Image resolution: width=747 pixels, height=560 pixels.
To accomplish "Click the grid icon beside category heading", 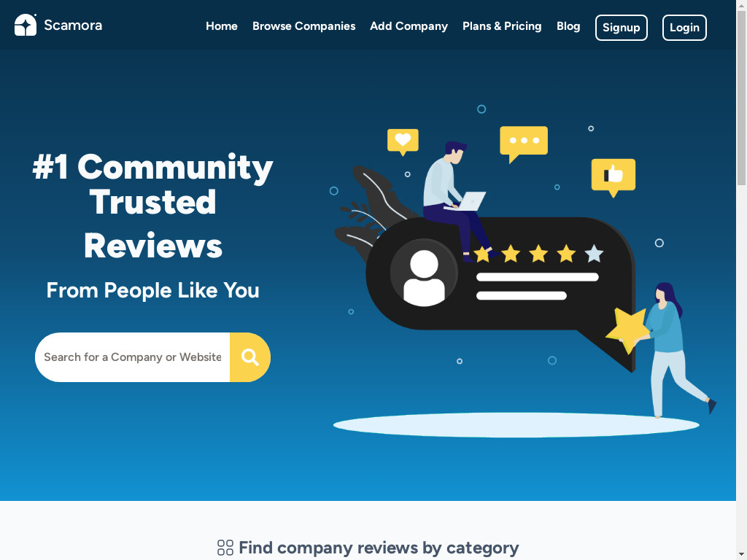I will click(x=225, y=548).
